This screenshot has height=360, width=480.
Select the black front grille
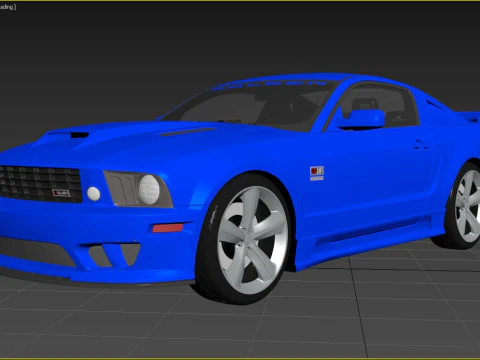coord(40,184)
